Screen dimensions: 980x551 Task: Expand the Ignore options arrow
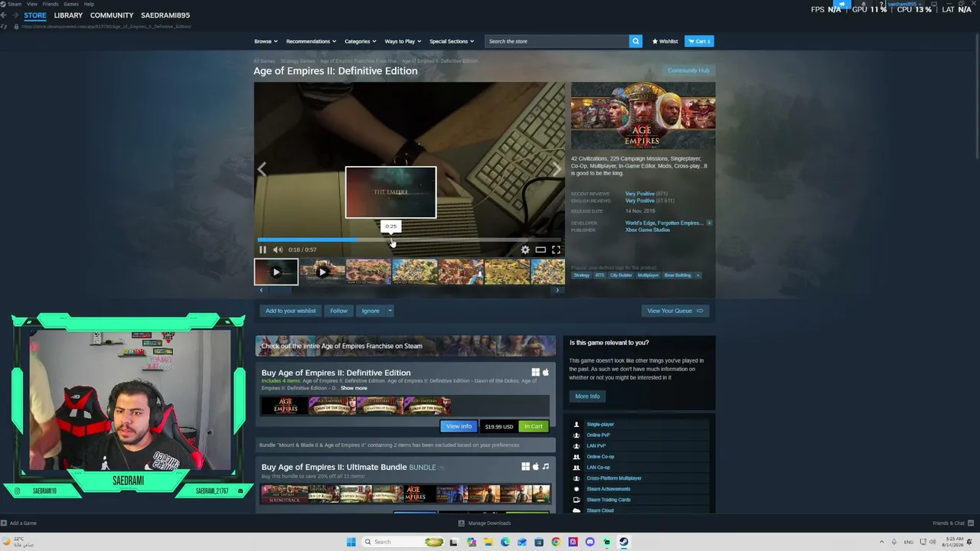pos(390,311)
